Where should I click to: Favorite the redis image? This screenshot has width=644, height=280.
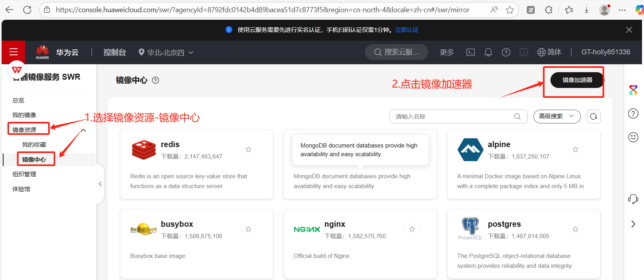(248, 149)
